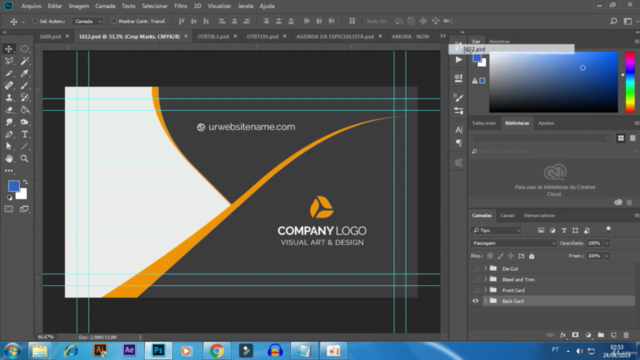Select the Pen tool
Viewport: 640px width, 360px height.
click(x=9, y=135)
